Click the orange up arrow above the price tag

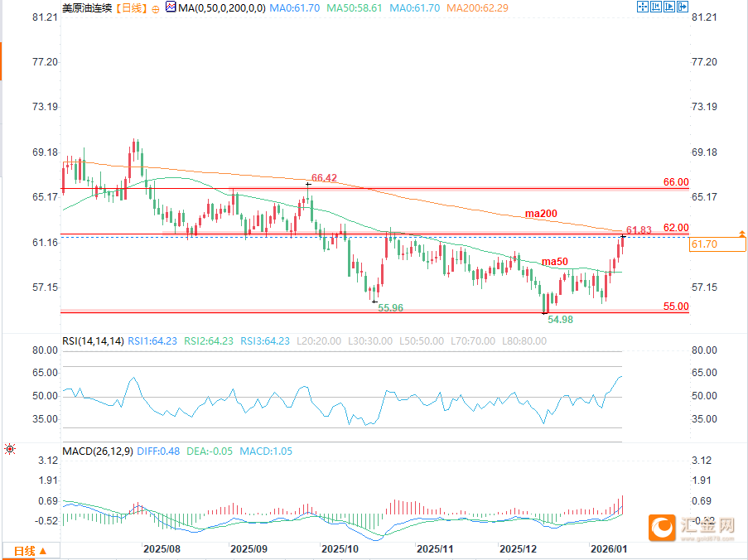click(x=742, y=234)
